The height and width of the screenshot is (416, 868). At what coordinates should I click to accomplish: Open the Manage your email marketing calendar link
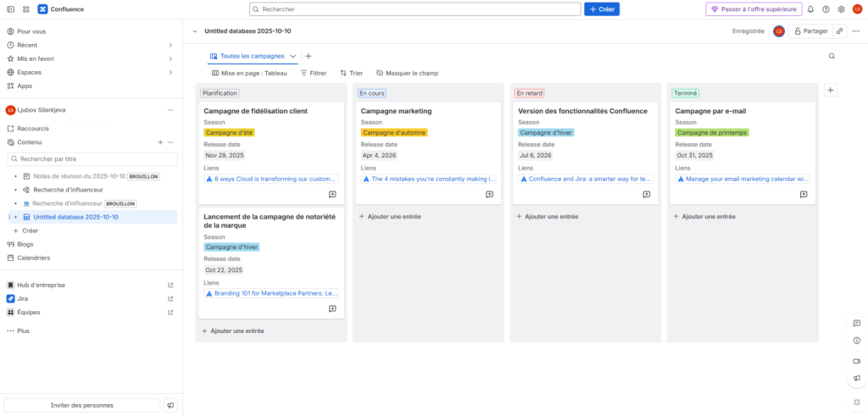[743, 180]
